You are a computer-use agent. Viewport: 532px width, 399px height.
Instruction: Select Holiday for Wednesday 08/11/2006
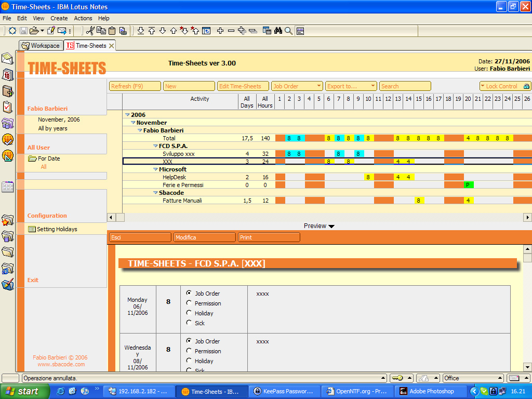click(189, 361)
